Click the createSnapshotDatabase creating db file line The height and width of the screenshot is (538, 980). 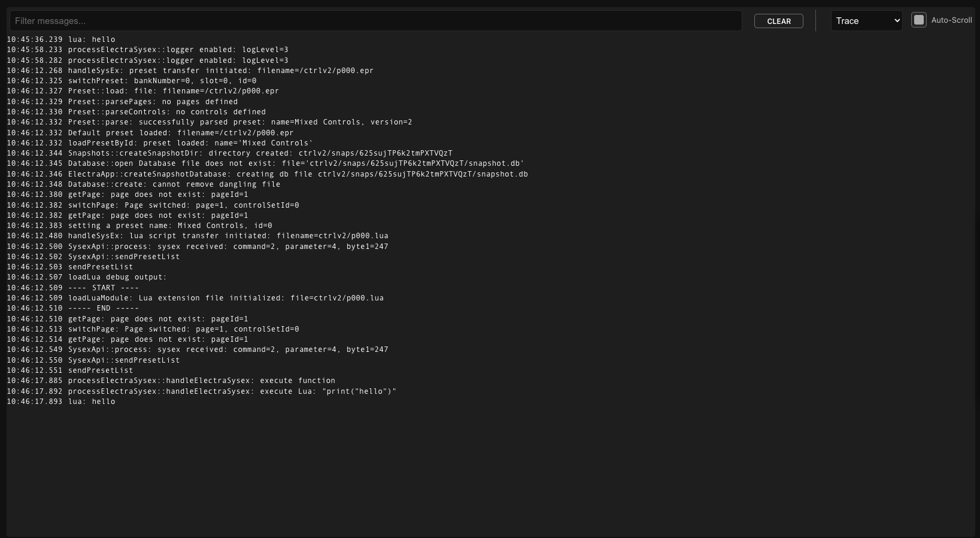pos(267,174)
